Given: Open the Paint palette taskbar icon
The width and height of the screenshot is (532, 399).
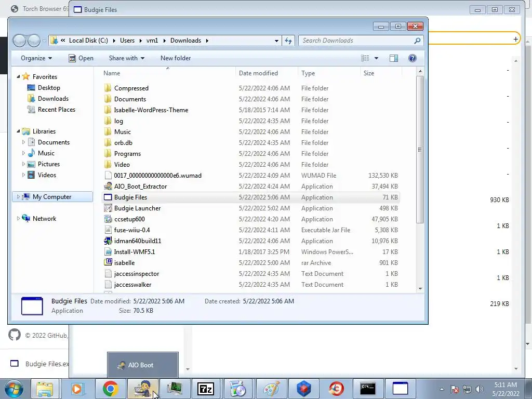Looking at the screenshot, I should coord(271,389).
